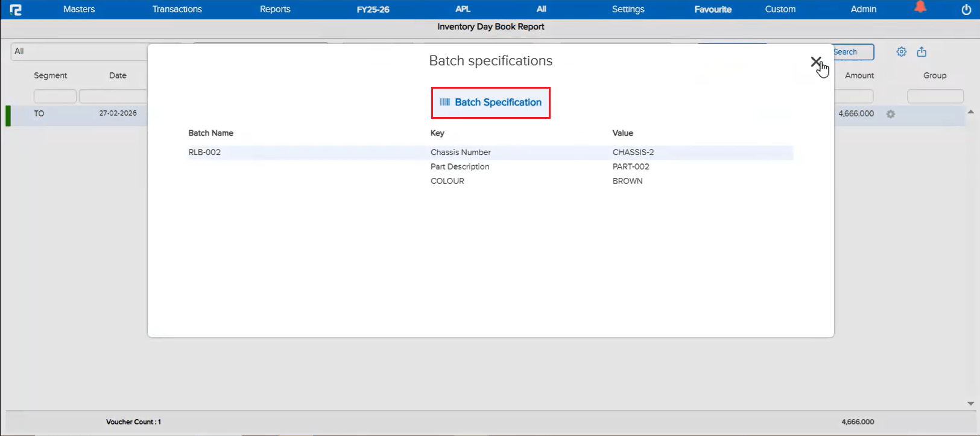
Task: Click the Batch specifications dialog heading
Action: pyautogui.click(x=491, y=61)
